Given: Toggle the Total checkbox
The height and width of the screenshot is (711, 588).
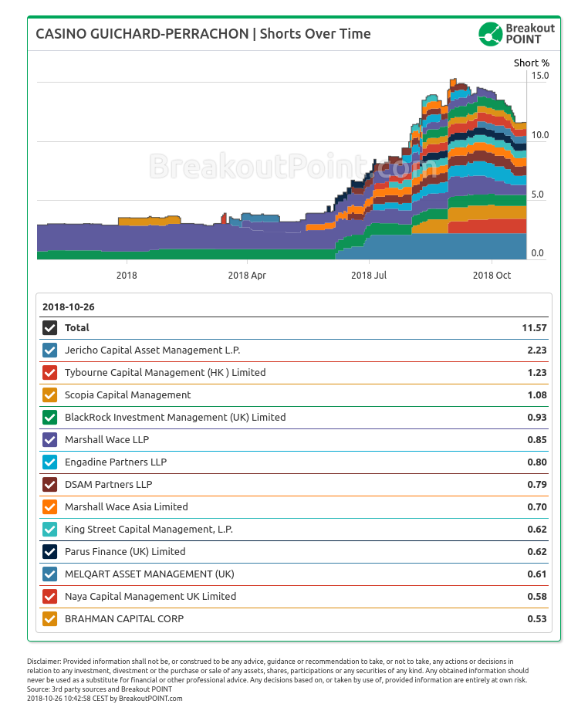Looking at the screenshot, I should pos(50,328).
